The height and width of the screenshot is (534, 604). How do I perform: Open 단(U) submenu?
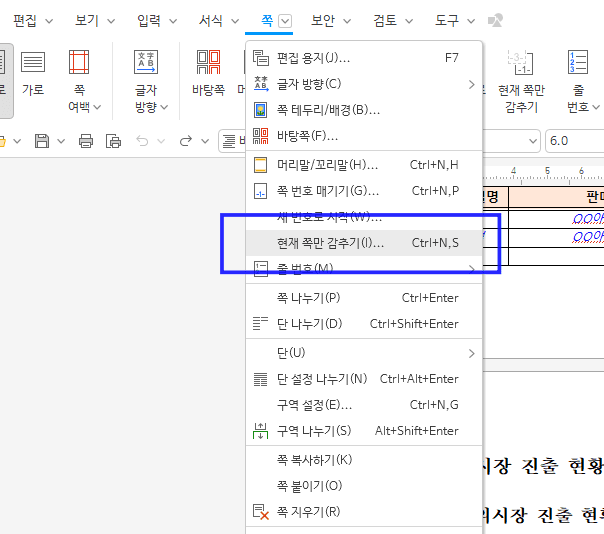coord(364,353)
